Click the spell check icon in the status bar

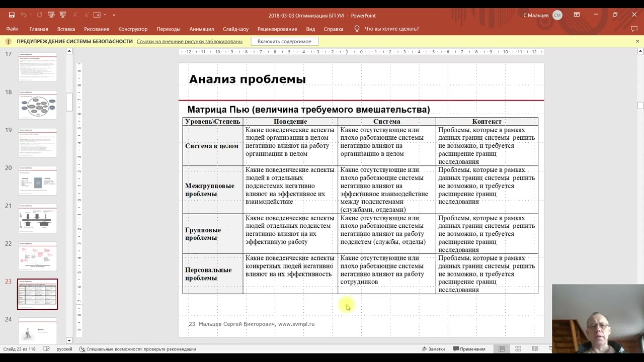(x=46, y=349)
